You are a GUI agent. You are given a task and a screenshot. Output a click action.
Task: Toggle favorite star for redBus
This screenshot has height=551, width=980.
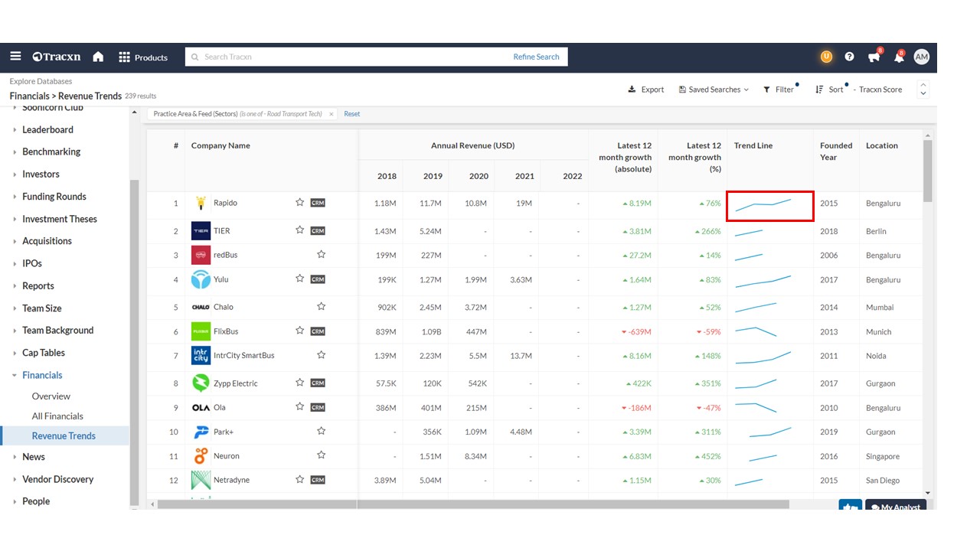(322, 255)
